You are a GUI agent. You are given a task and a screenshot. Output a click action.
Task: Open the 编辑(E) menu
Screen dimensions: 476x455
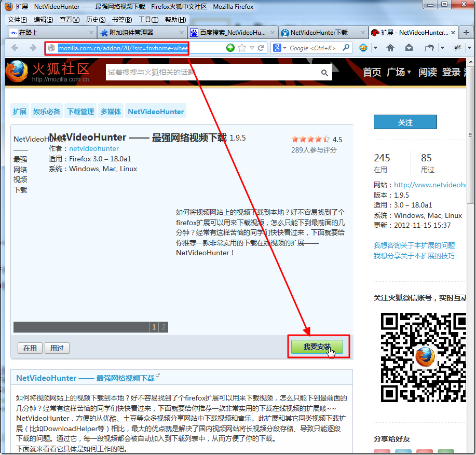click(x=44, y=20)
